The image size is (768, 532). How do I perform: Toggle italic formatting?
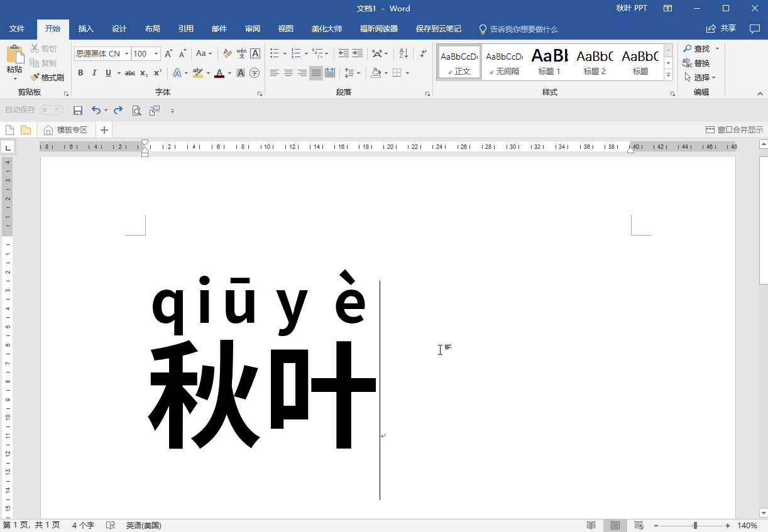point(94,73)
